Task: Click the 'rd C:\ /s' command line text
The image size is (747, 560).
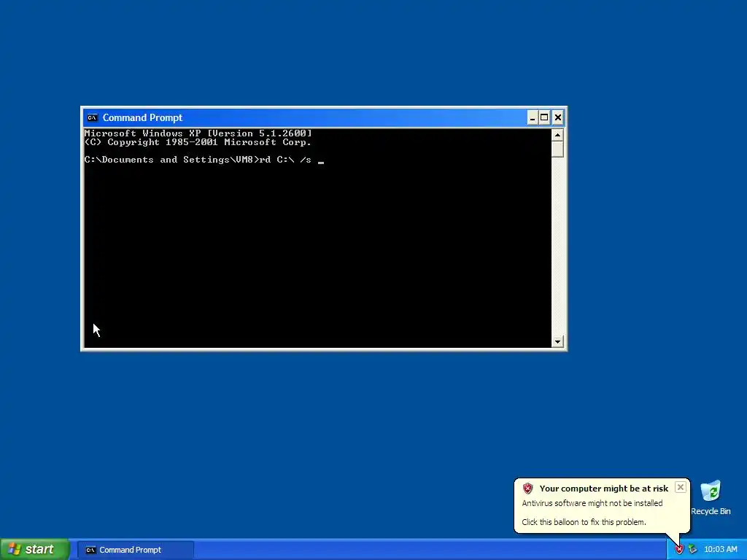Action: coord(285,160)
